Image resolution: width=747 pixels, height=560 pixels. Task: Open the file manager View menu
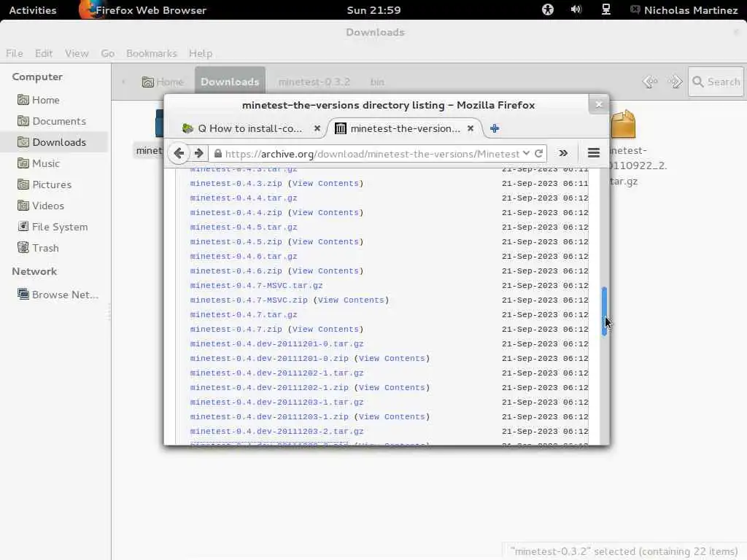point(77,53)
